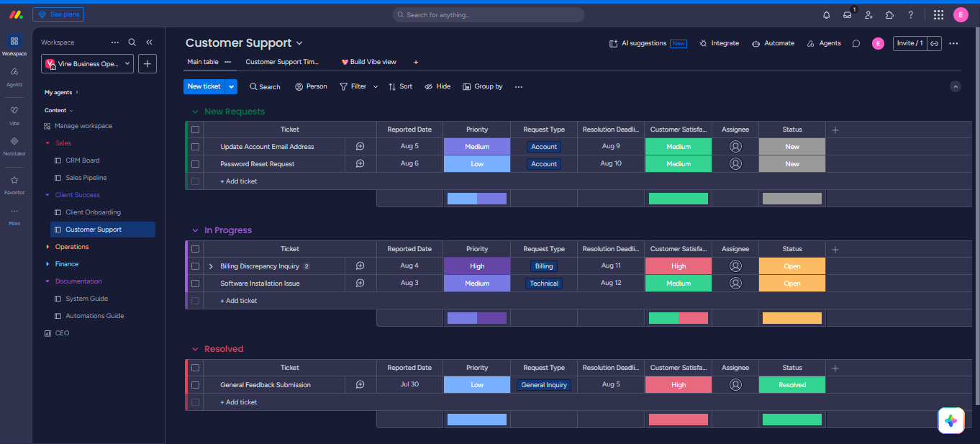Click the invite members icon in top bar
This screenshot has width=980, height=444.
[x=868, y=14]
